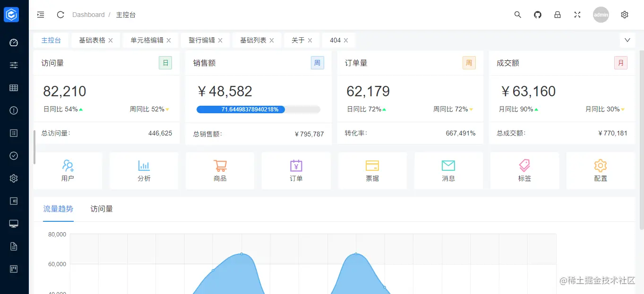Click the Dashboard breadcrumb link

(x=88, y=15)
